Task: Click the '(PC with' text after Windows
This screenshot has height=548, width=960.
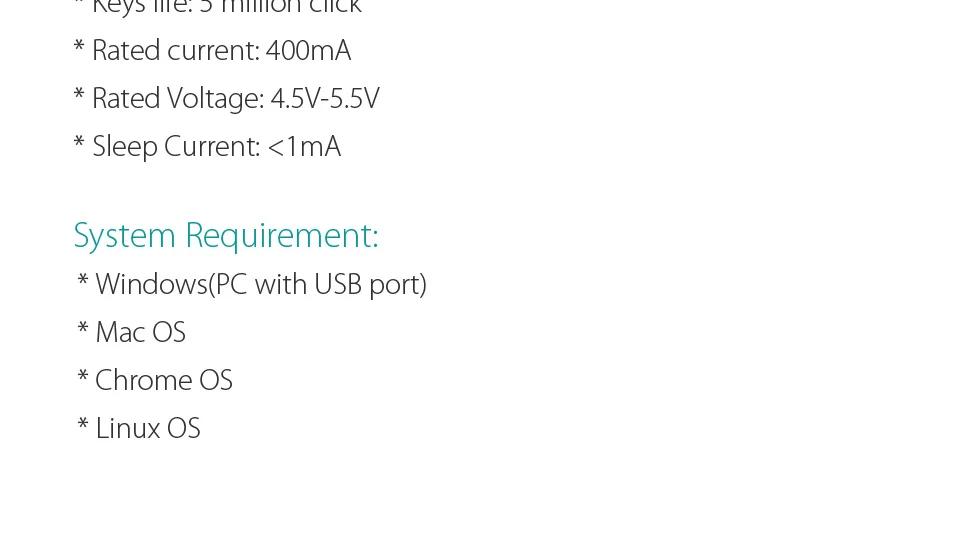Action: click(x=258, y=285)
